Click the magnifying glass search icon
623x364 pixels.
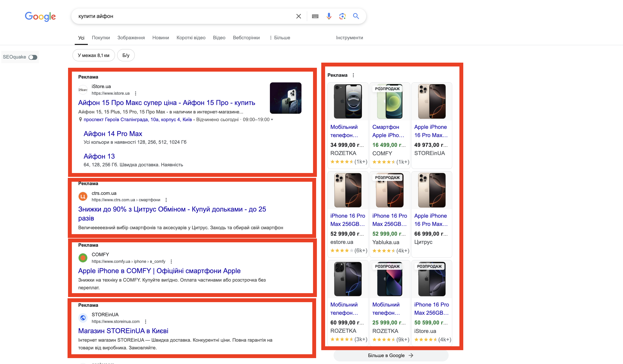pos(356,16)
